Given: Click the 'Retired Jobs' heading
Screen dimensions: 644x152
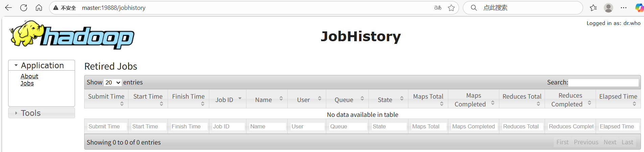Looking at the screenshot, I should tap(111, 66).
